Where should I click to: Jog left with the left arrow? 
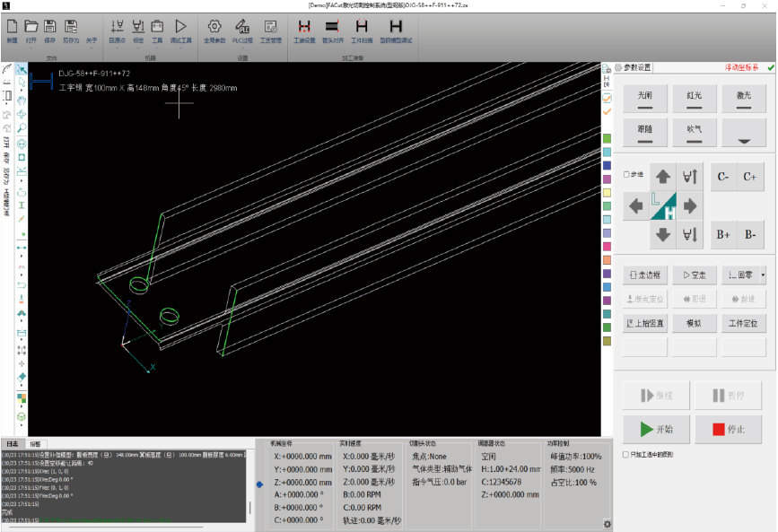636,205
